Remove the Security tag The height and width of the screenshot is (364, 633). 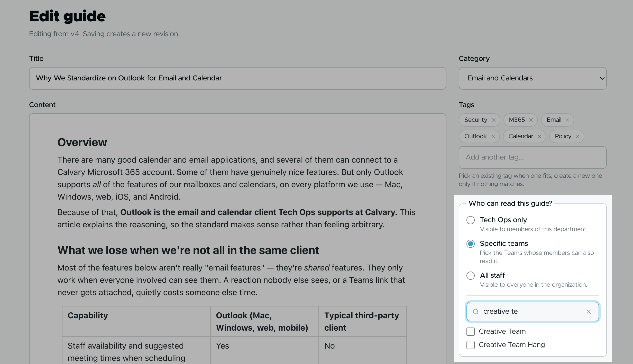click(493, 120)
